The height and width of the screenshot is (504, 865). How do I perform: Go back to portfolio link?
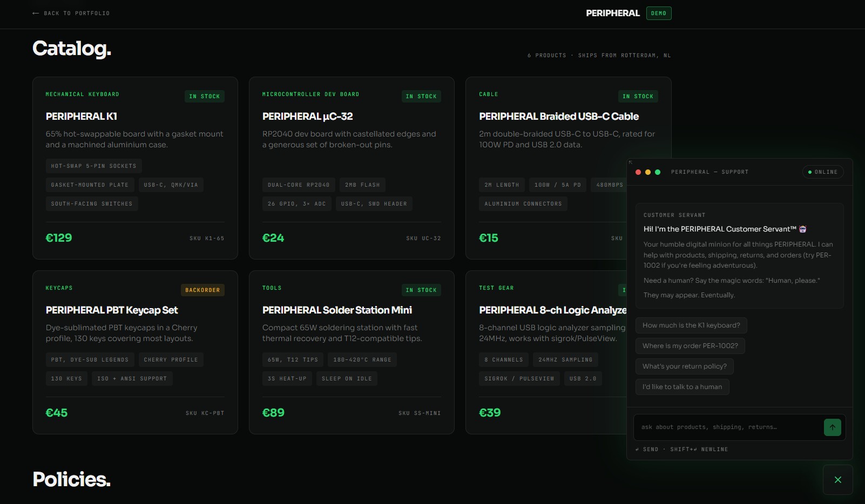pos(71,13)
